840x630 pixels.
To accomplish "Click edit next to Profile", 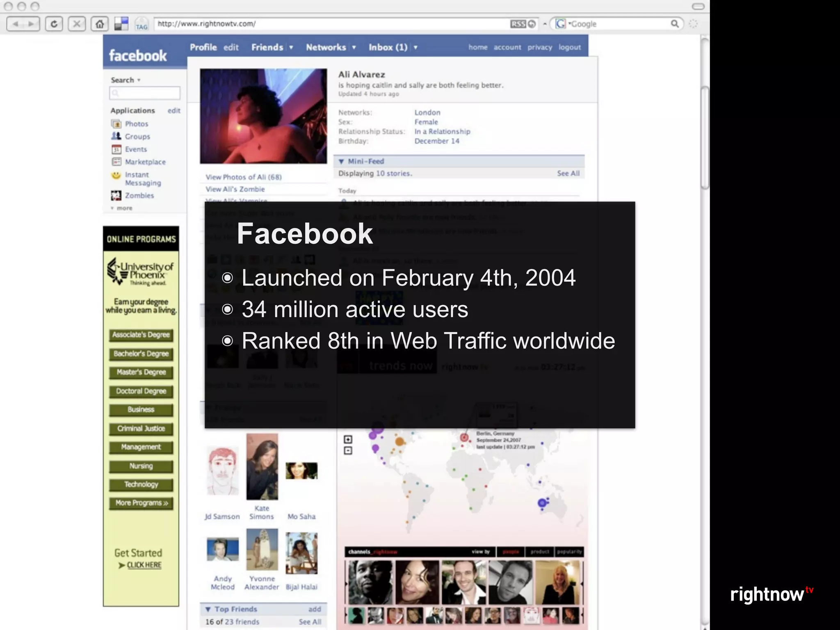I will [x=231, y=47].
